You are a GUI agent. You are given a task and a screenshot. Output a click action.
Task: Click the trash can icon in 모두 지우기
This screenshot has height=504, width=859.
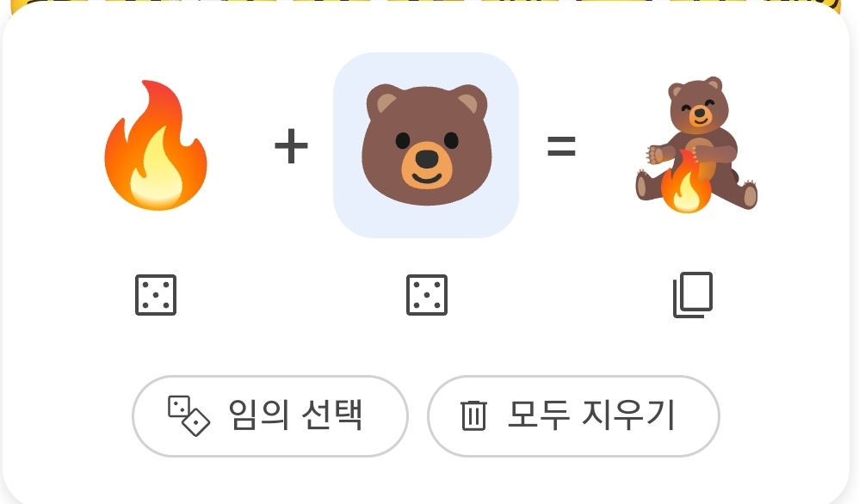click(474, 416)
